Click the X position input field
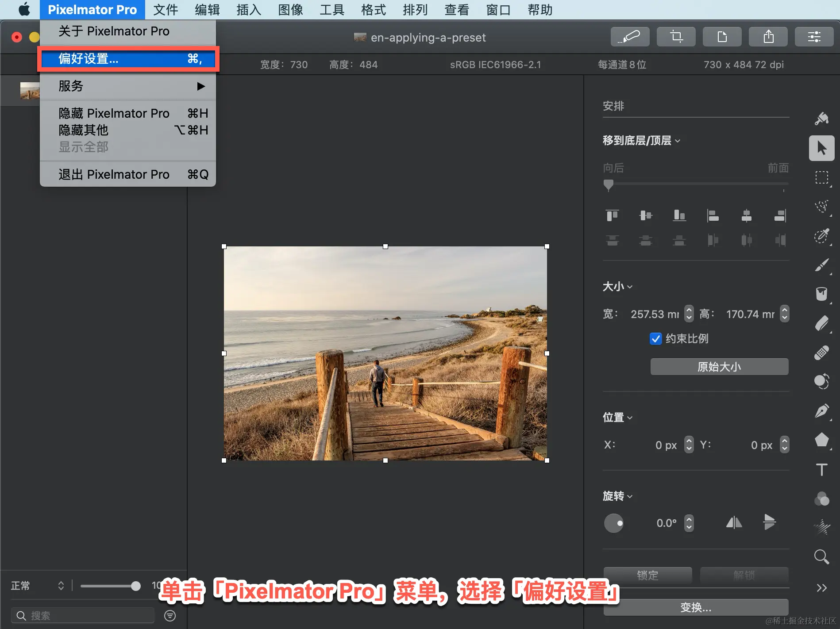 651,445
